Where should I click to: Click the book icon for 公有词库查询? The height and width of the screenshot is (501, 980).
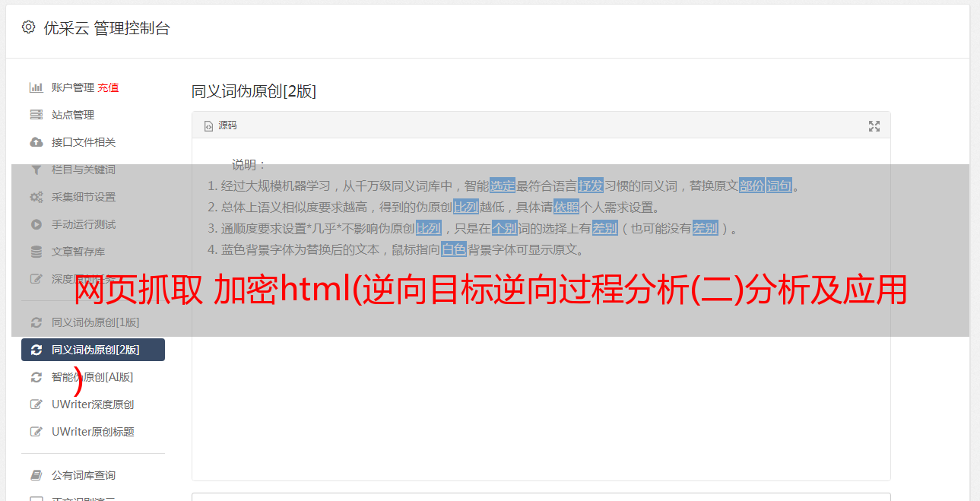click(36, 475)
